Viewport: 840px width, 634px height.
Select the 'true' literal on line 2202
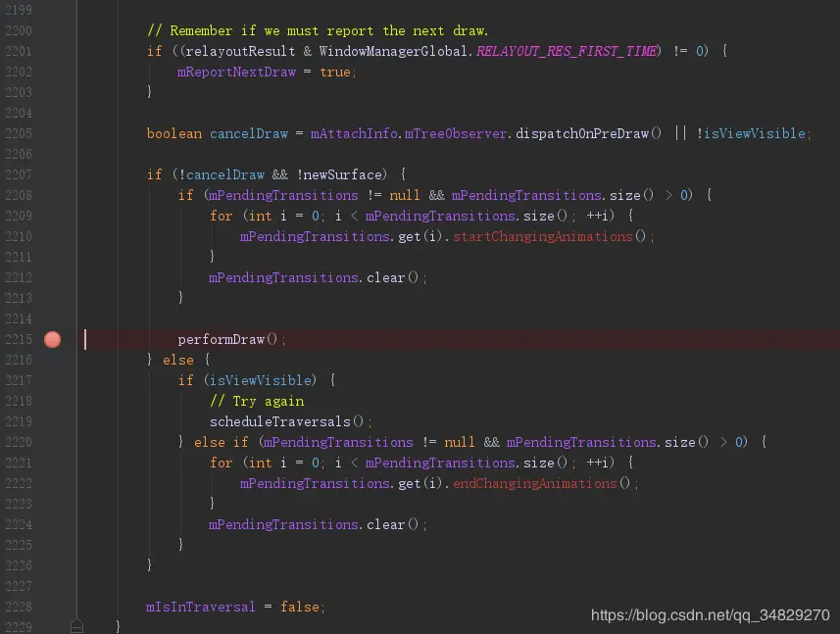[x=335, y=73]
